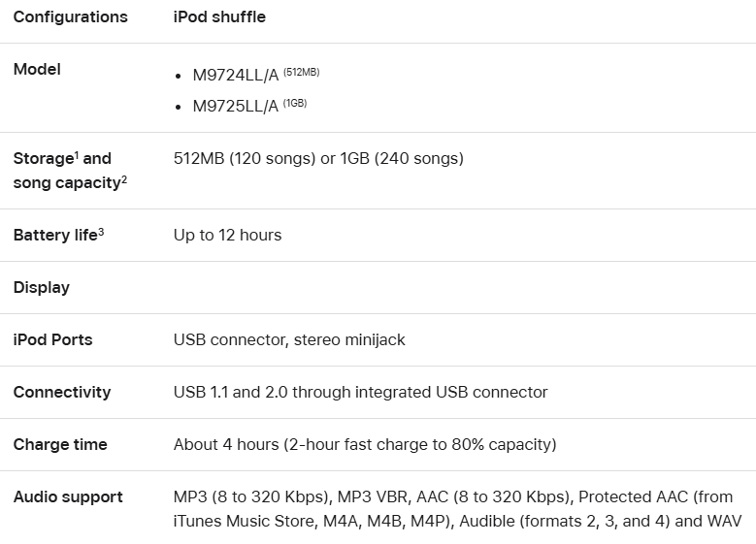
Task: Select the iPod shuffle column heading
Action: [219, 16]
